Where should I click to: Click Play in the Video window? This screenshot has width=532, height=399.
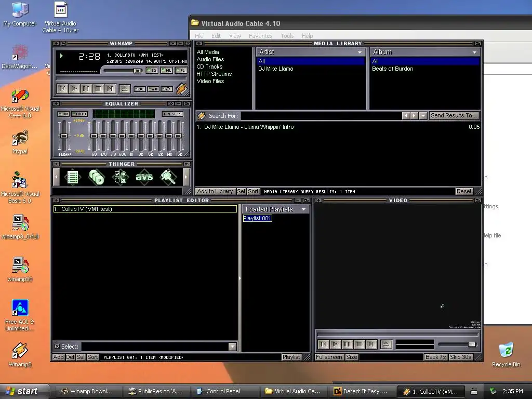(336, 344)
